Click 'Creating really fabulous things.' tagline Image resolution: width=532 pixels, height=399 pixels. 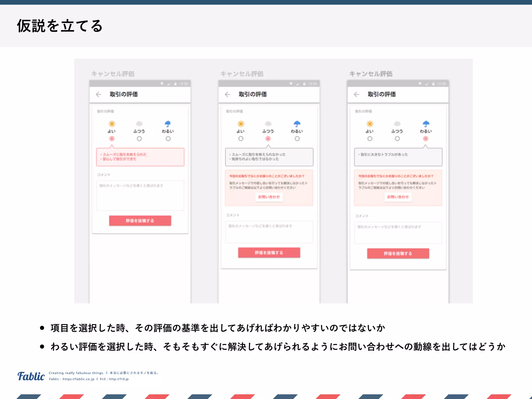tap(76, 373)
